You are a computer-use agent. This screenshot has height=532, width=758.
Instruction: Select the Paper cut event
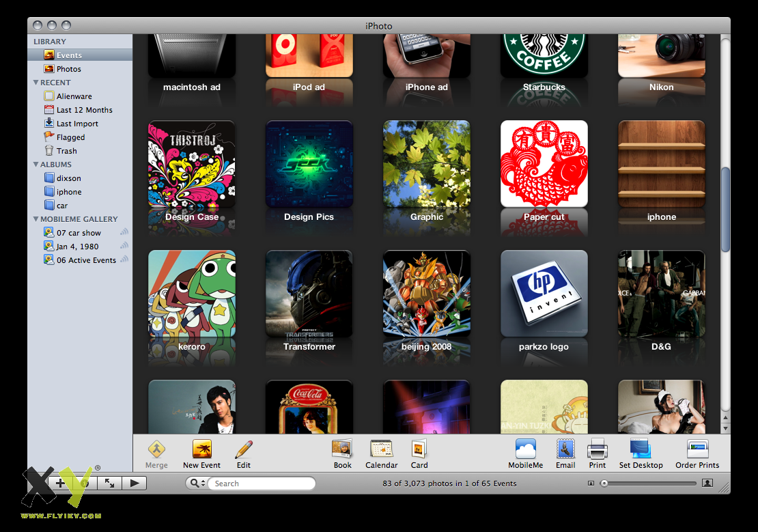tap(544, 164)
